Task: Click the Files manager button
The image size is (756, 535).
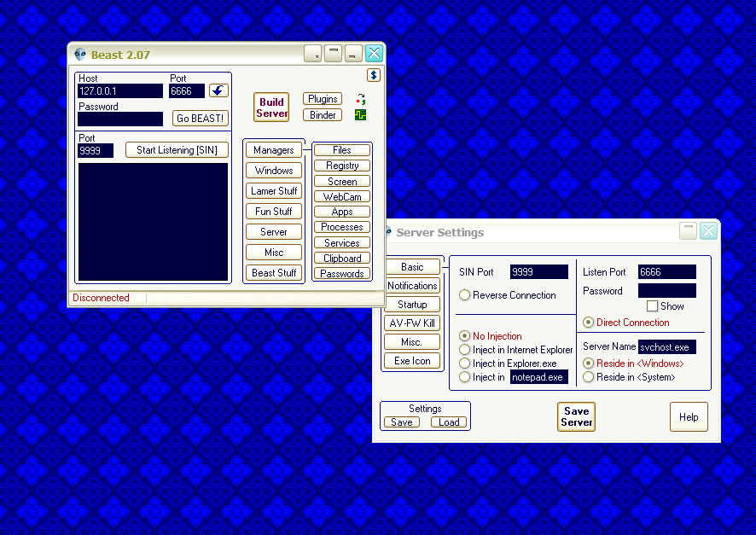Action: tap(342, 150)
